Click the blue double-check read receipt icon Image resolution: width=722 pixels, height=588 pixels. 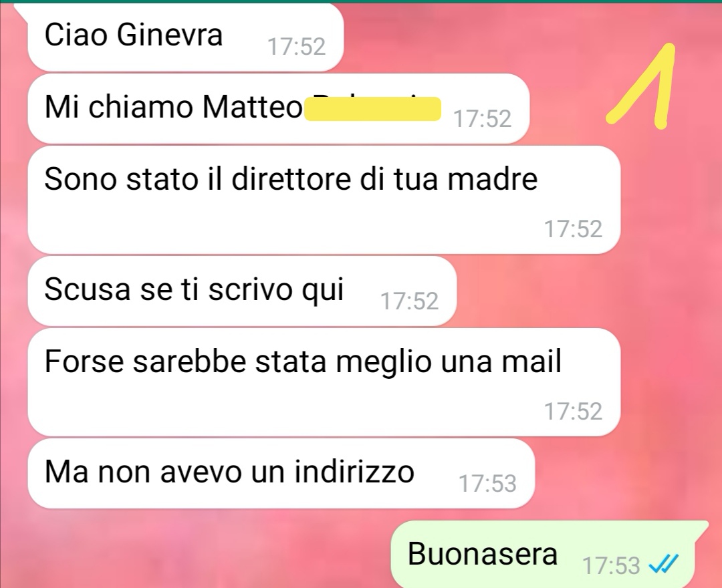[664, 564]
